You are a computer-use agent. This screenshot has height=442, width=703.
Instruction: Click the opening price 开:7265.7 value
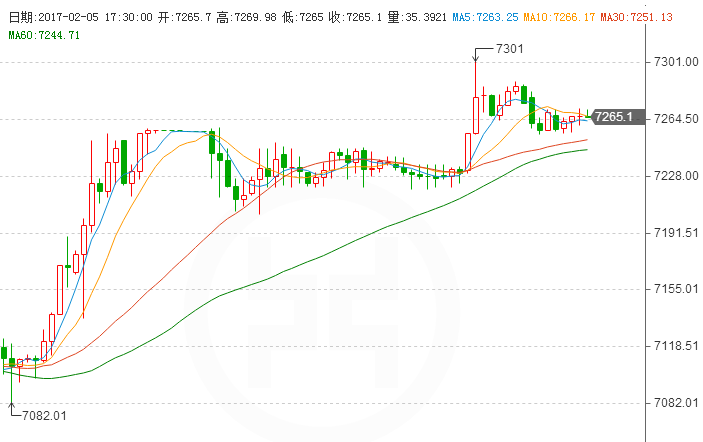click(x=184, y=17)
